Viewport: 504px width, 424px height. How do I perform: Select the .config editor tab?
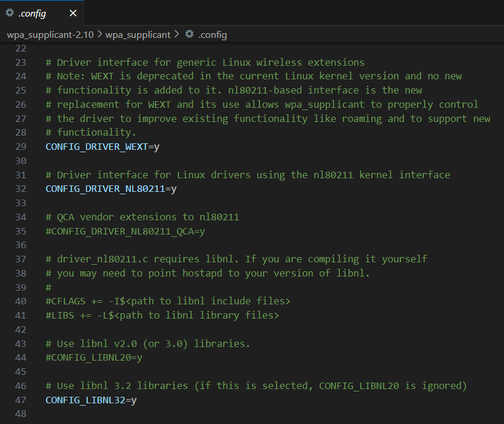33,13
